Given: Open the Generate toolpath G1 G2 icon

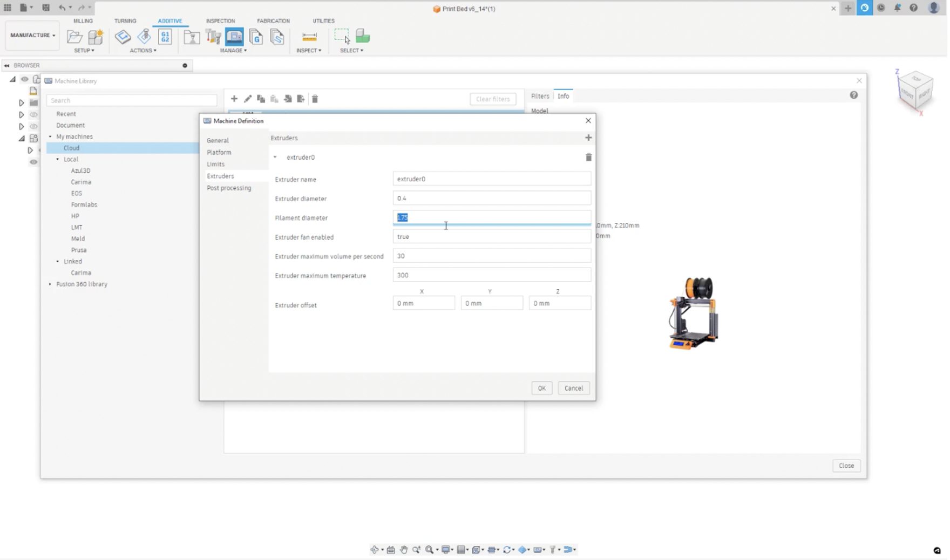Looking at the screenshot, I should [165, 37].
